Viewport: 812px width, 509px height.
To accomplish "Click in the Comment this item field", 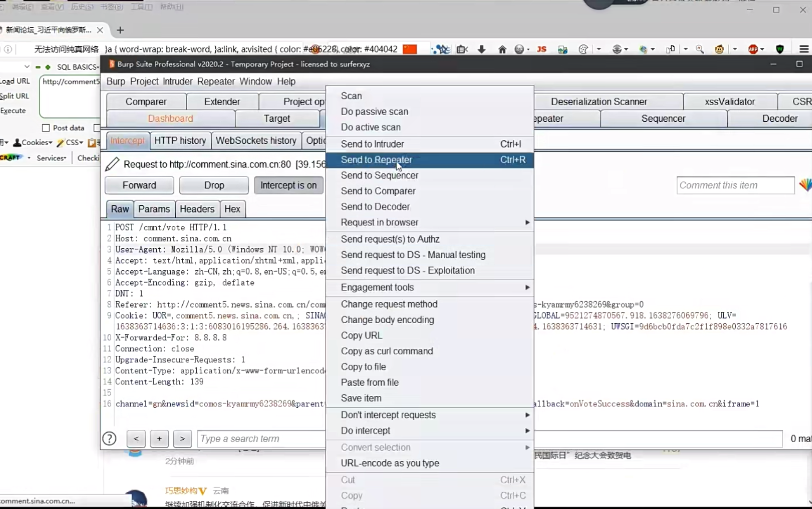I will [735, 185].
